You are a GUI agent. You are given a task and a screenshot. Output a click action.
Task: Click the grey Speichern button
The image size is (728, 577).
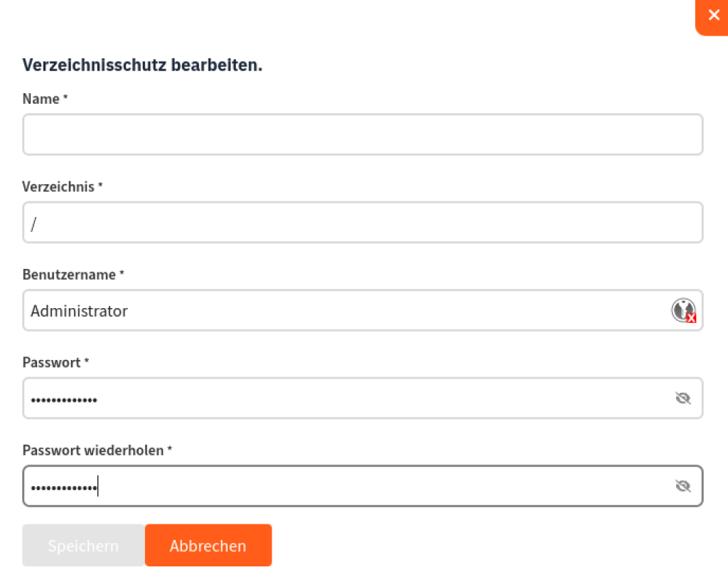tap(84, 546)
